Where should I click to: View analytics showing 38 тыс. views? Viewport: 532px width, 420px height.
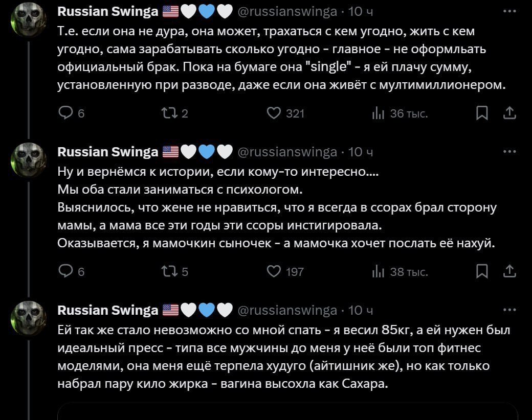[x=378, y=272]
